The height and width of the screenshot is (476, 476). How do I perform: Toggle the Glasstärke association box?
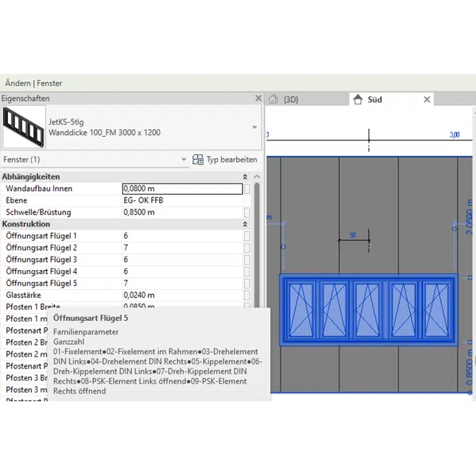click(x=247, y=295)
